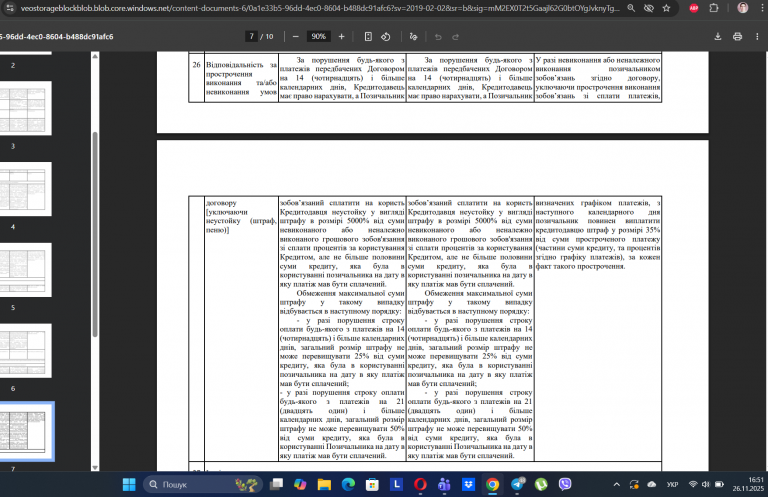Open the PDF viewer more actions menu

tap(757, 37)
